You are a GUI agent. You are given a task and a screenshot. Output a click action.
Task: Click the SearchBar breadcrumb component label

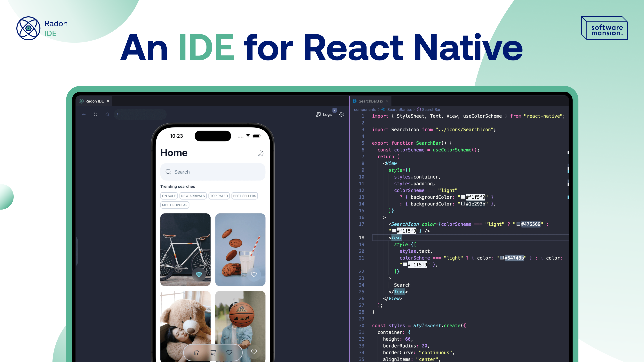[x=431, y=109]
